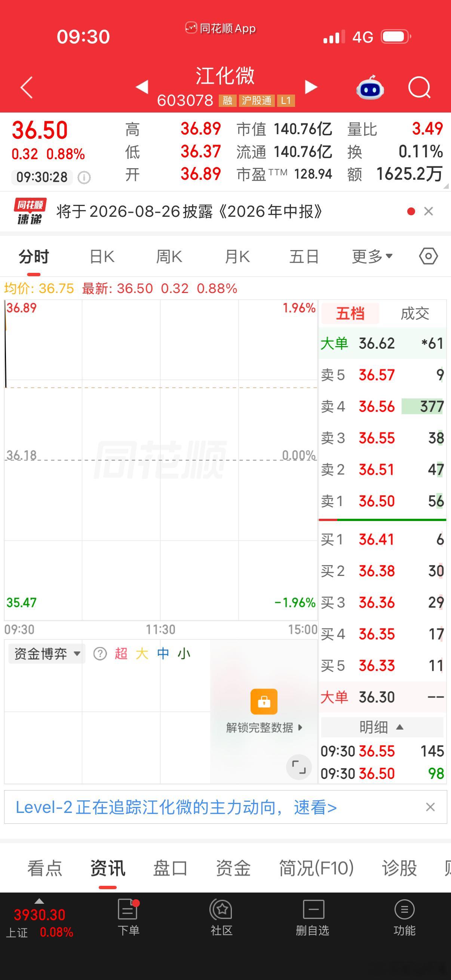Open the 同花顺速递 news logo

pyautogui.click(x=30, y=211)
